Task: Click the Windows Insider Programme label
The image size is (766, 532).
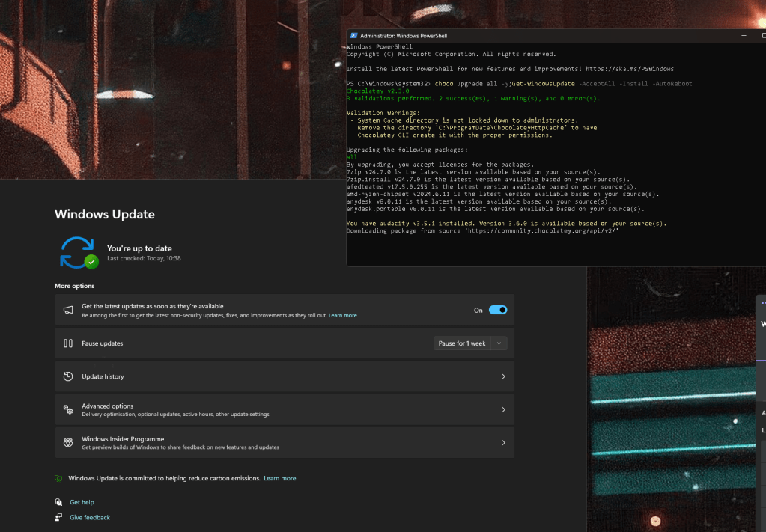Action: (123, 439)
